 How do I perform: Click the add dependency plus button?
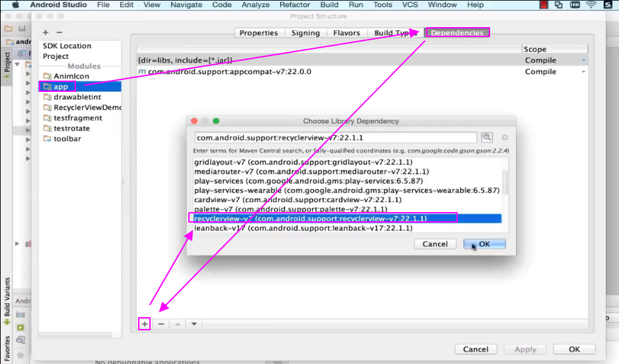(145, 324)
